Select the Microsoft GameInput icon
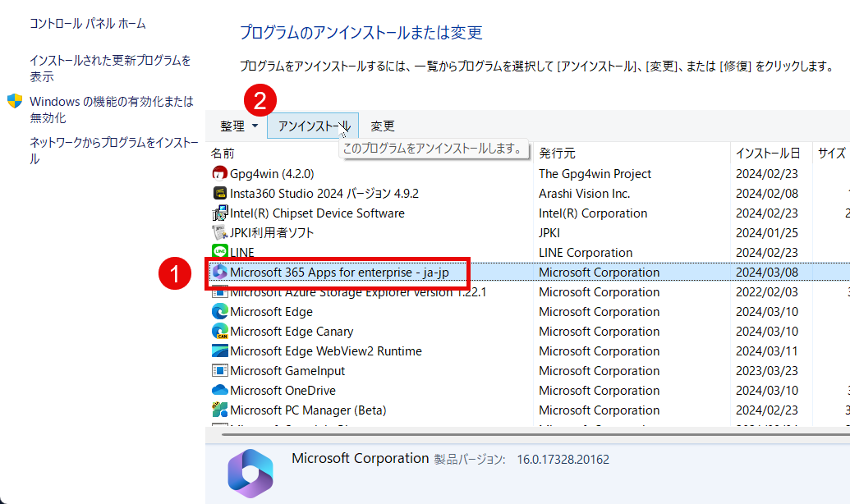850x504 pixels. pyautogui.click(x=219, y=371)
